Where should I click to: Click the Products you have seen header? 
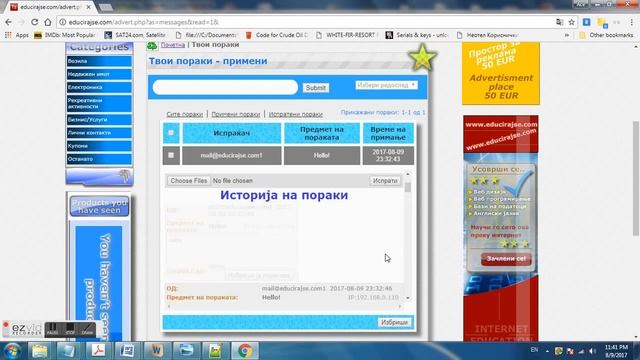pyautogui.click(x=99, y=206)
